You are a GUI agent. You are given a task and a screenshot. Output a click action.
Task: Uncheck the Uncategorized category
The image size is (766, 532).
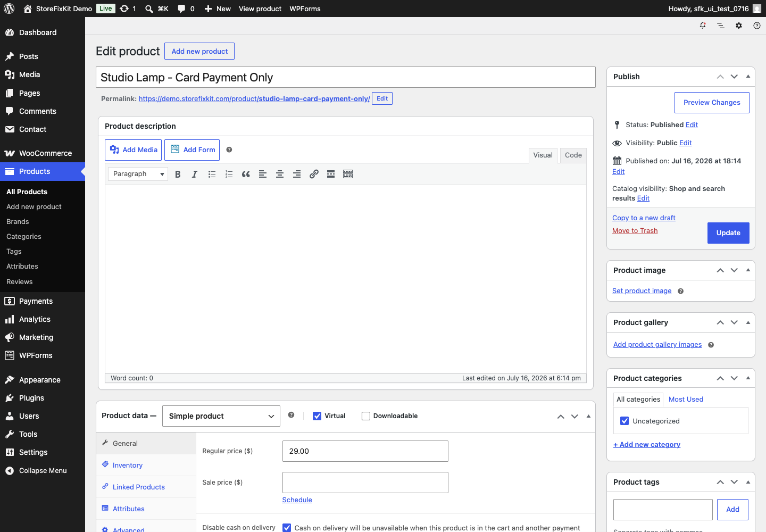pyautogui.click(x=625, y=421)
